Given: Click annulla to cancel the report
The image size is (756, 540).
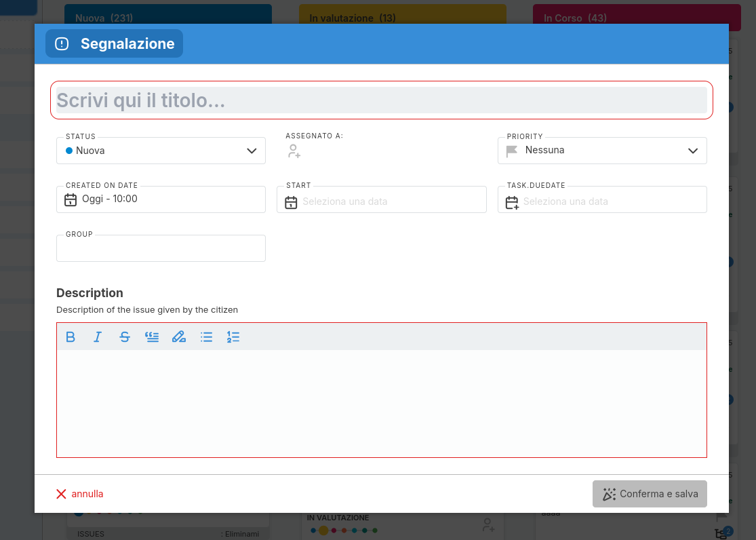Looking at the screenshot, I should pos(80,494).
